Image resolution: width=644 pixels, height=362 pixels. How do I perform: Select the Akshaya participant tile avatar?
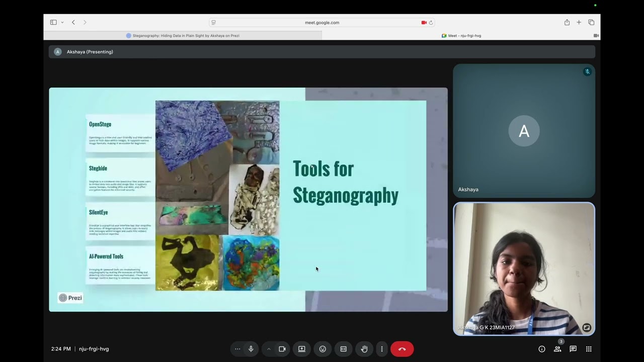click(x=524, y=131)
